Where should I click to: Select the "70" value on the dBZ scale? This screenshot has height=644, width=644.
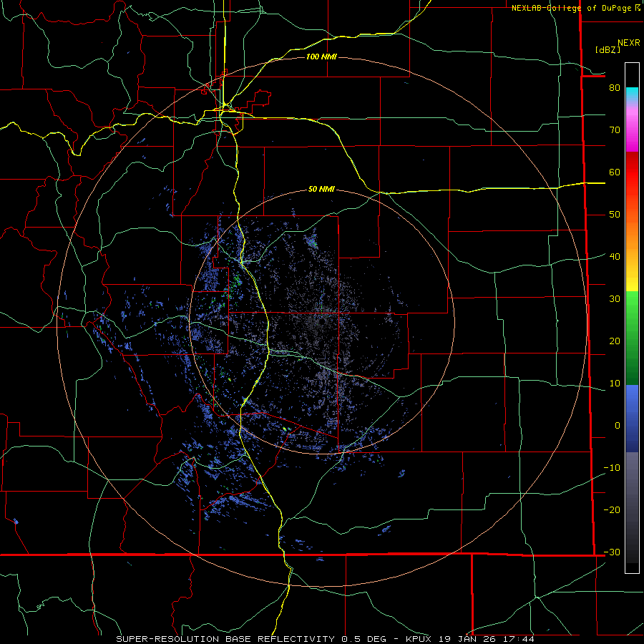[x=615, y=130]
